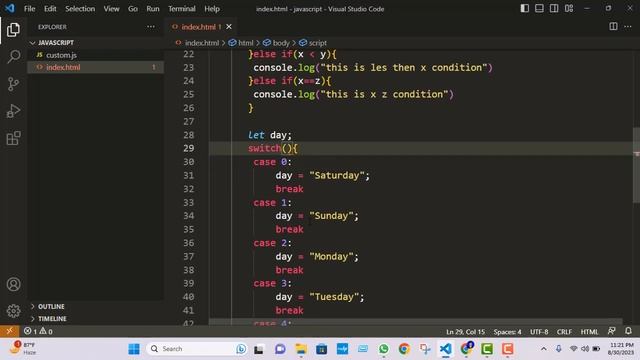Toggle the secondary side bar layout icon
The width and height of the screenshot is (640, 360).
[554, 8]
